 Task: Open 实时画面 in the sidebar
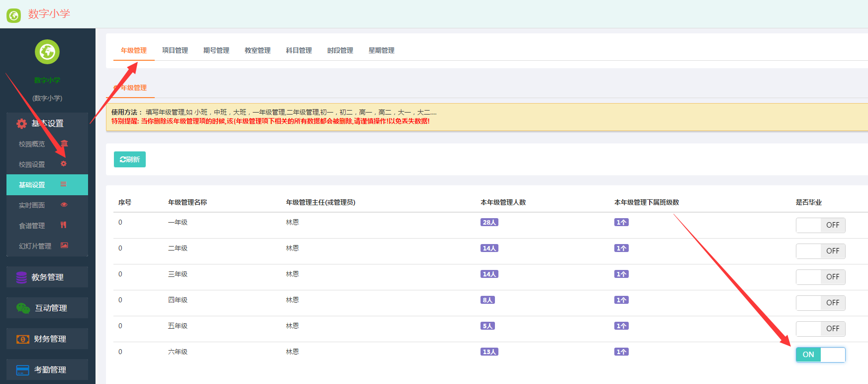[47, 205]
